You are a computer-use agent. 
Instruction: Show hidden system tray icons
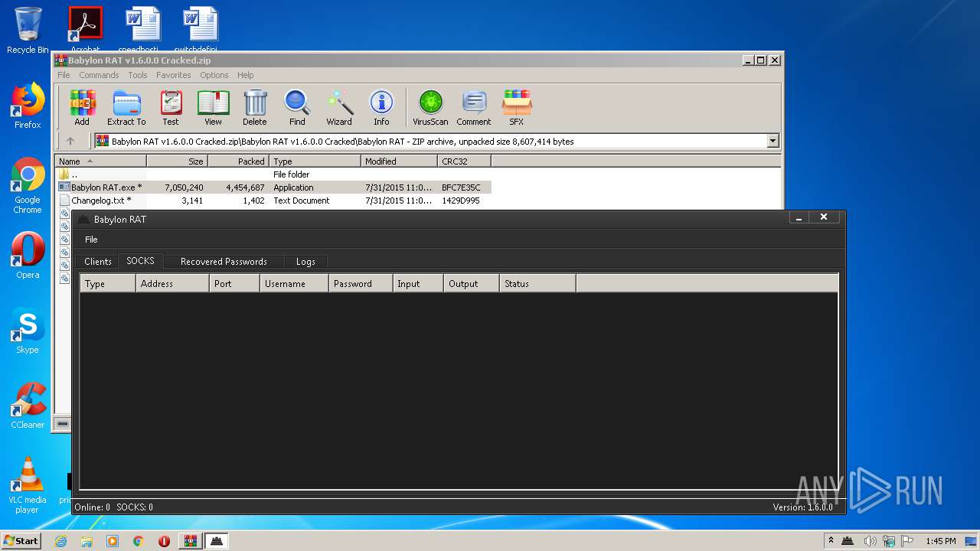(830, 541)
